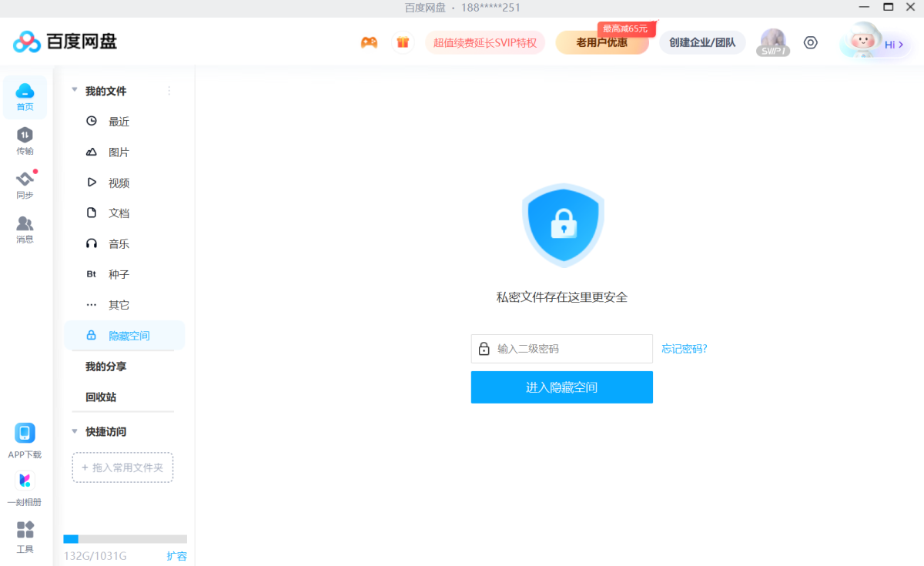This screenshot has width=924, height=566.
Task: Click the game controller icon in header
Action: (x=370, y=42)
